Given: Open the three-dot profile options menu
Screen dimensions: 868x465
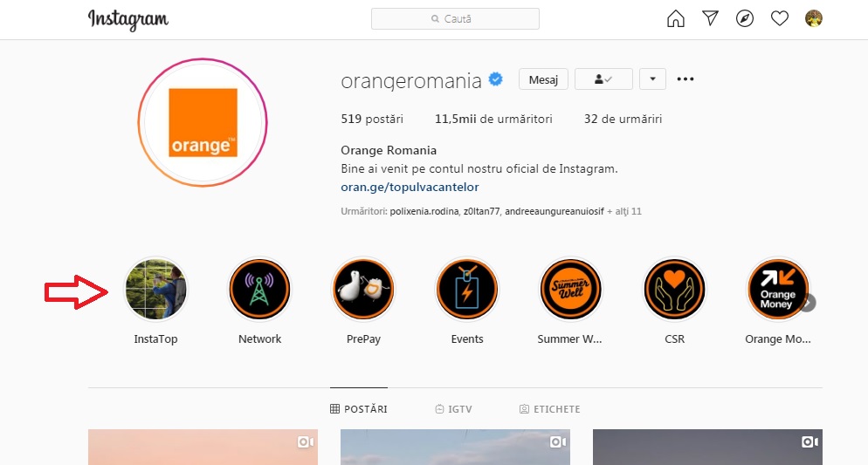Looking at the screenshot, I should 685,79.
